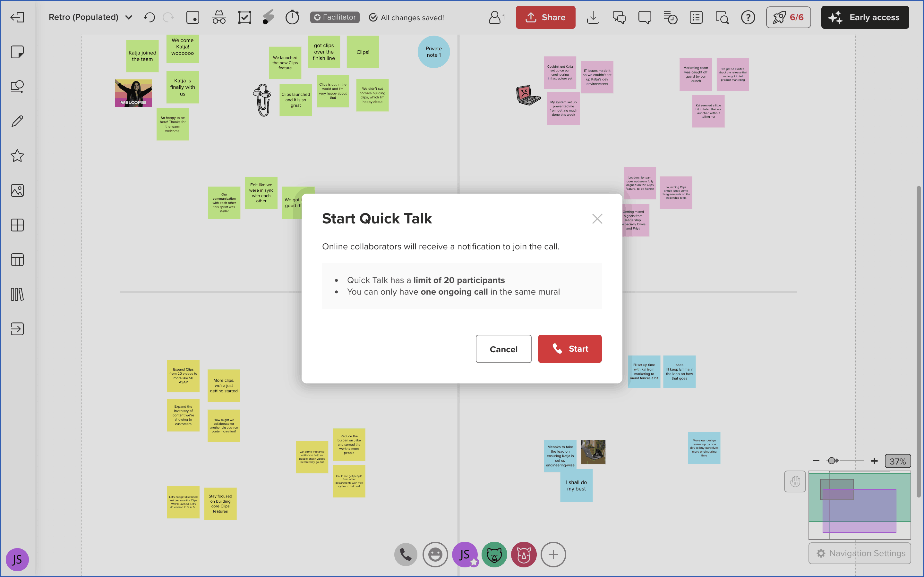Click the Start call button
Viewport: 924px width, 577px height.
click(x=569, y=349)
